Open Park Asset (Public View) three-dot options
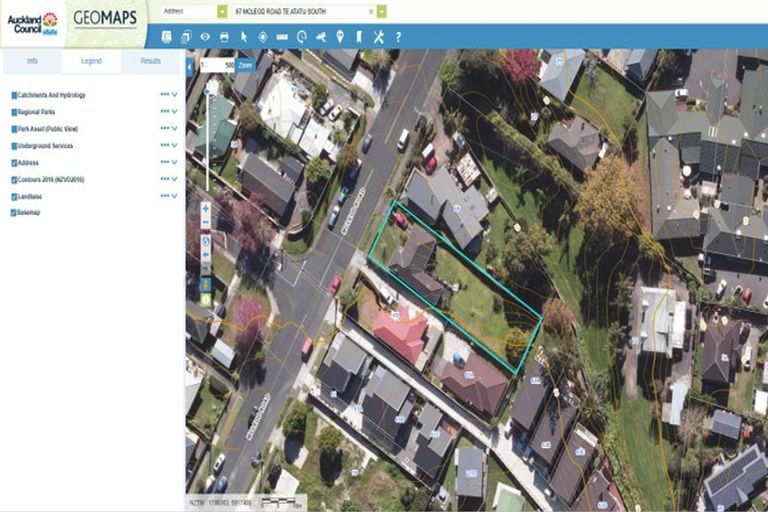The height and width of the screenshot is (512, 768). tap(165, 128)
